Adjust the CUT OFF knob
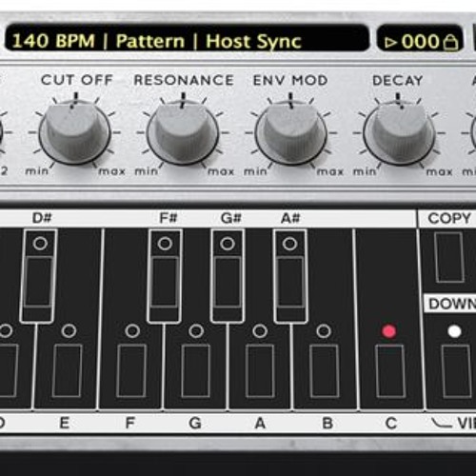Screen dimensions: 476x476 coord(75,132)
